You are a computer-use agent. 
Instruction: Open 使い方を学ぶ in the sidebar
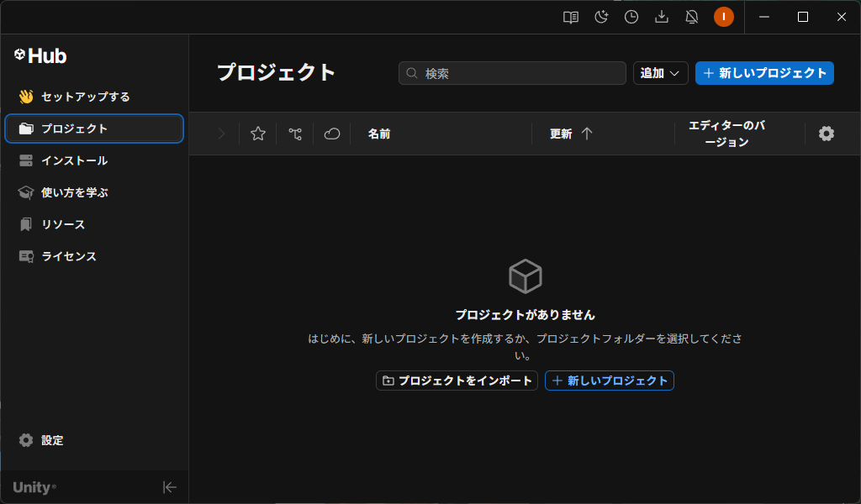coord(74,192)
